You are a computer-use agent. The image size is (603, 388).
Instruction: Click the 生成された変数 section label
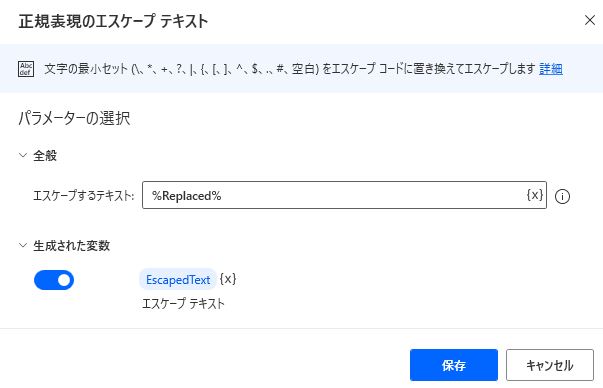[72, 246]
